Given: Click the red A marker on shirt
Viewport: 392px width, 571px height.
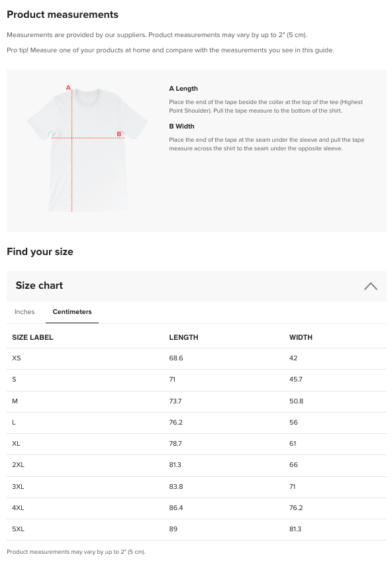Looking at the screenshot, I should pos(68,87).
